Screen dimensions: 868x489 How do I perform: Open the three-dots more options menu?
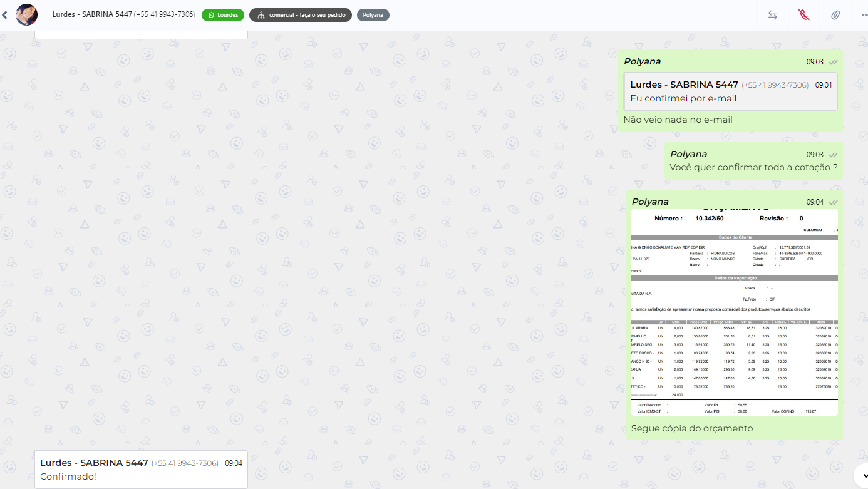click(x=864, y=15)
